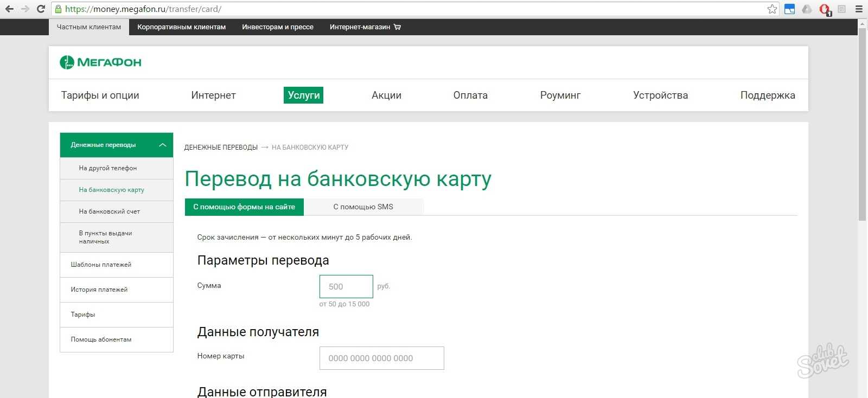Click the scrollbar up arrow

point(862,23)
